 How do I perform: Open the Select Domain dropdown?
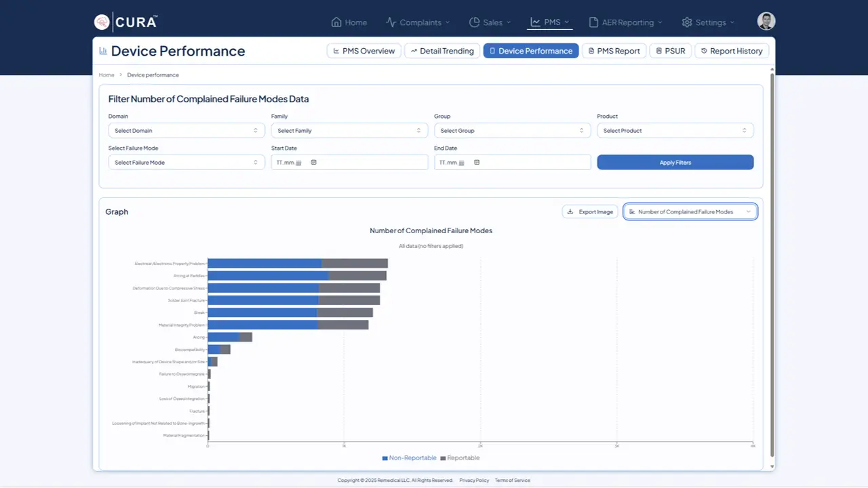tap(186, 131)
